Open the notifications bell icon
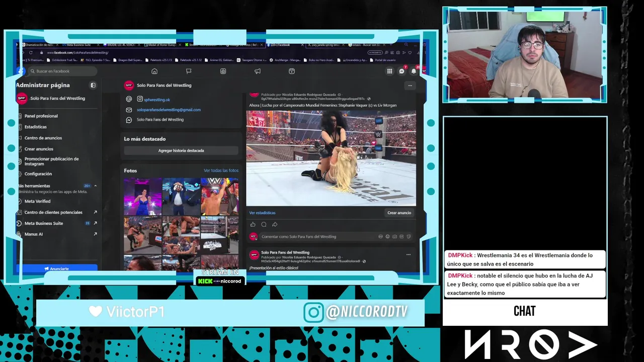 pyautogui.click(x=414, y=71)
